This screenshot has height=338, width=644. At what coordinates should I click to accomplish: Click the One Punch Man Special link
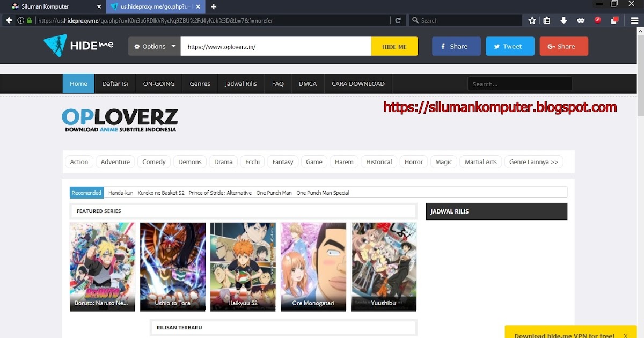click(x=323, y=193)
